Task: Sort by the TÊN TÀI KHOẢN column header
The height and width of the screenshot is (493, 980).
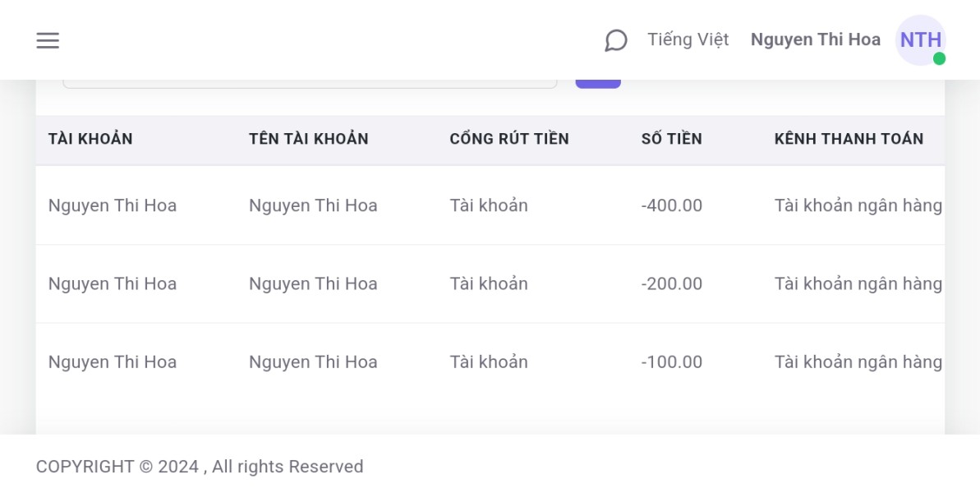Action: [x=308, y=139]
